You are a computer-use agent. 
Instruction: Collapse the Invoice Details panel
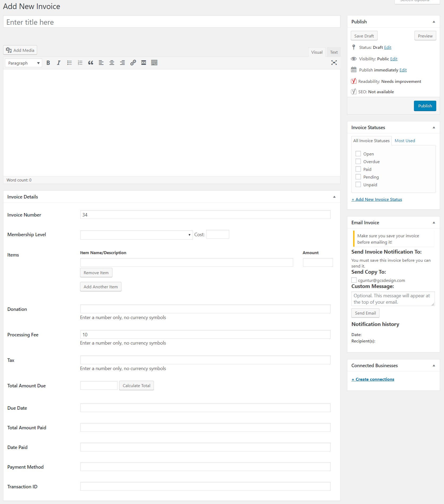(x=334, y=197)
